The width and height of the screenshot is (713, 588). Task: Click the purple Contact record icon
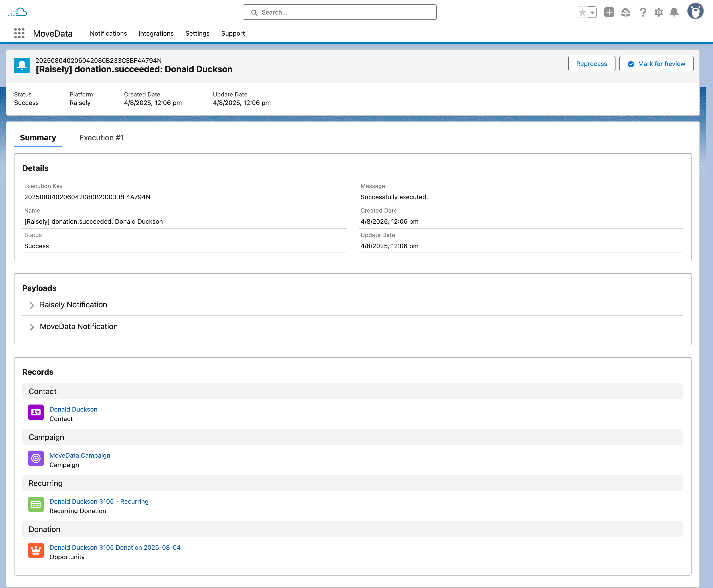click(36, 412)
